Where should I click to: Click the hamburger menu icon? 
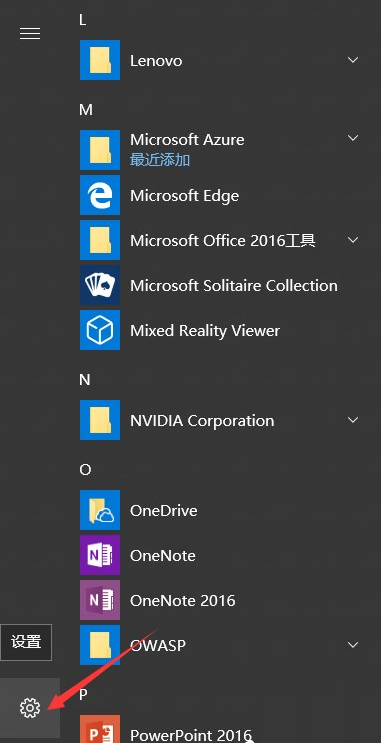tap(30, 34)
